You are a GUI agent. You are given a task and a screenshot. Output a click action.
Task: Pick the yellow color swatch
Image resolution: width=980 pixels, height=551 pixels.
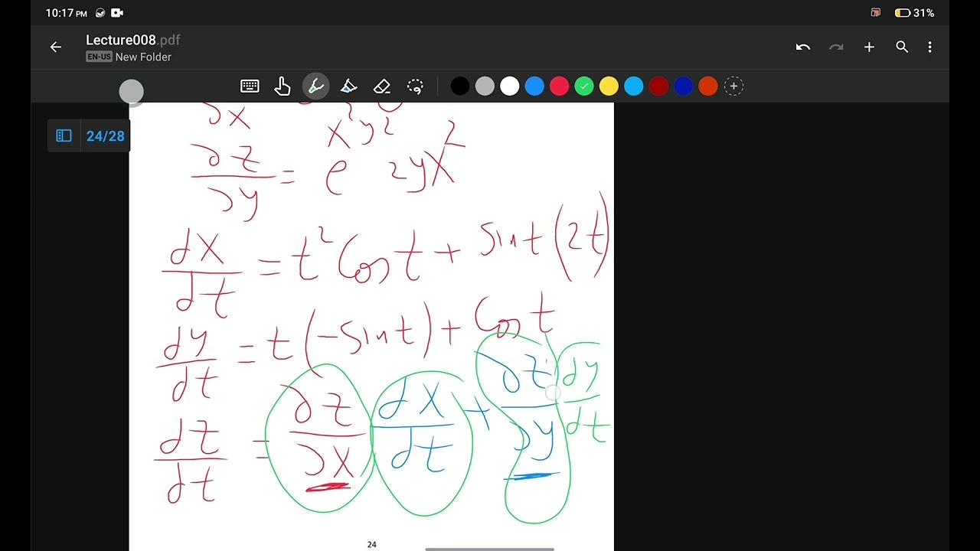pyautogui.click(x=609, y=86)
